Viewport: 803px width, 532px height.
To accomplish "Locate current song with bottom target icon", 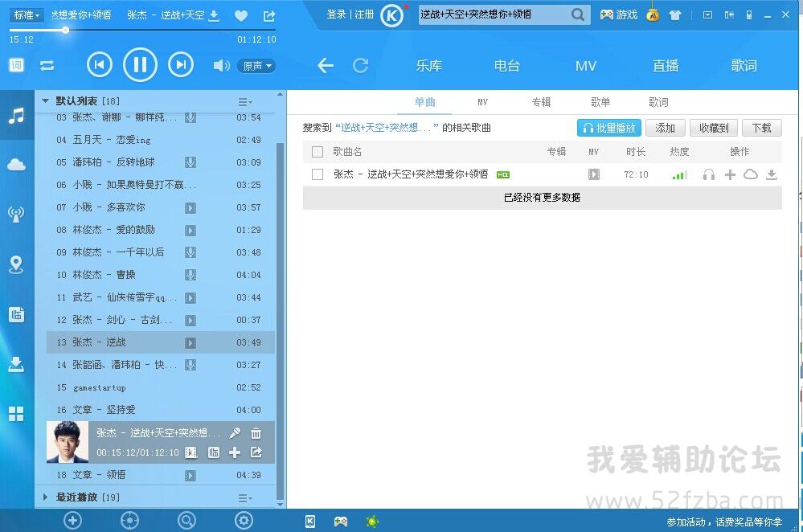I will pos(129,521).
